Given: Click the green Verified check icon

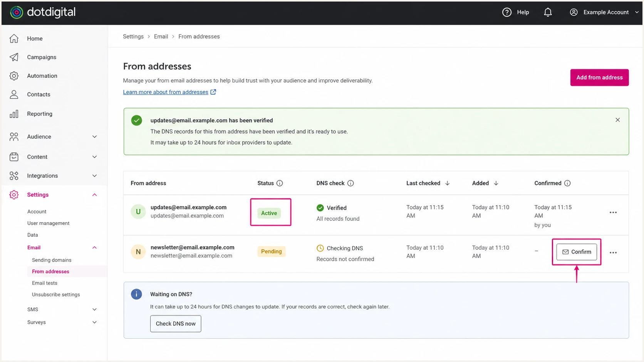Looking at the screenshot, I should pos(320,208).
